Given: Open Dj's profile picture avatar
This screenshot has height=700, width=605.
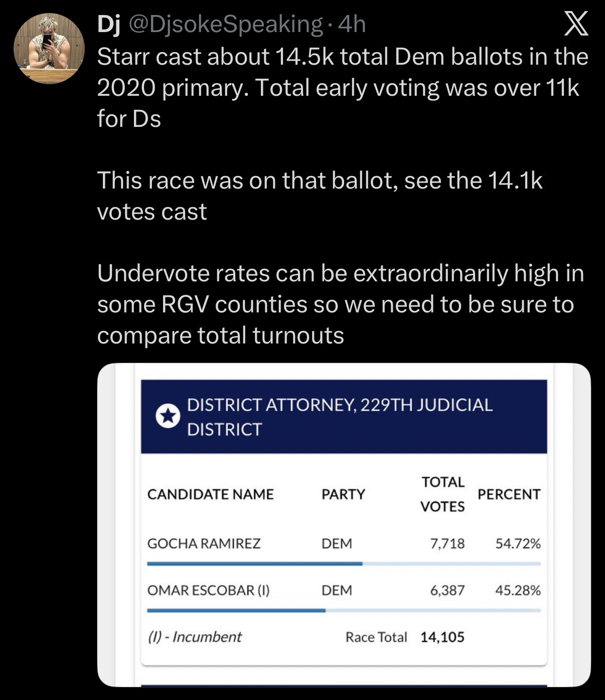Looking at the screenshot, I should click(49, 49).
